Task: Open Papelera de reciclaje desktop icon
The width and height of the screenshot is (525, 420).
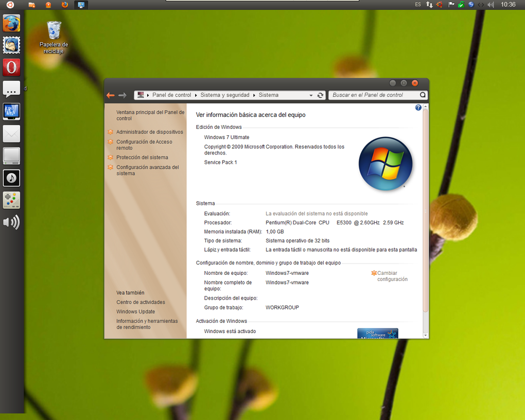Action: pos(54,37)
